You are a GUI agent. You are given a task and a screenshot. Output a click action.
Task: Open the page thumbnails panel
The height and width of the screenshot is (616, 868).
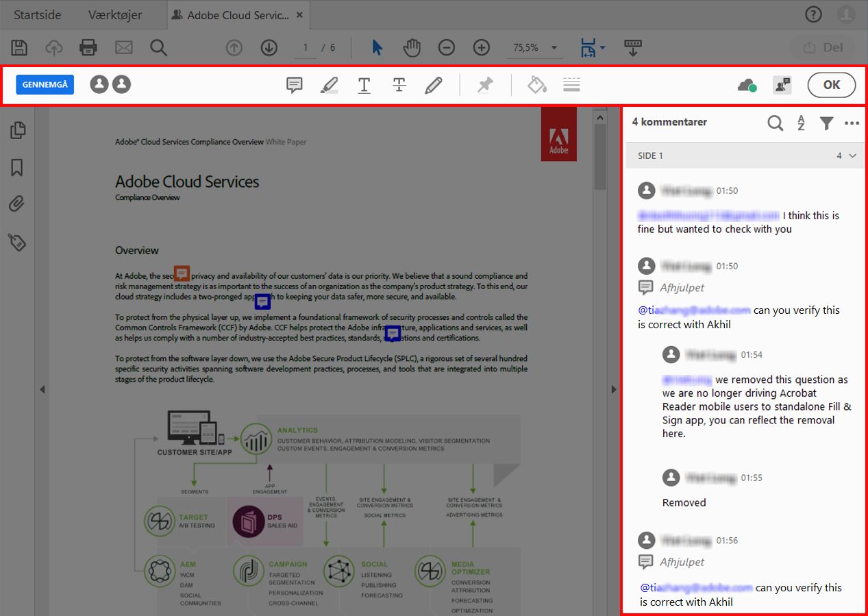pyautogui.click(x=18, y=130)
